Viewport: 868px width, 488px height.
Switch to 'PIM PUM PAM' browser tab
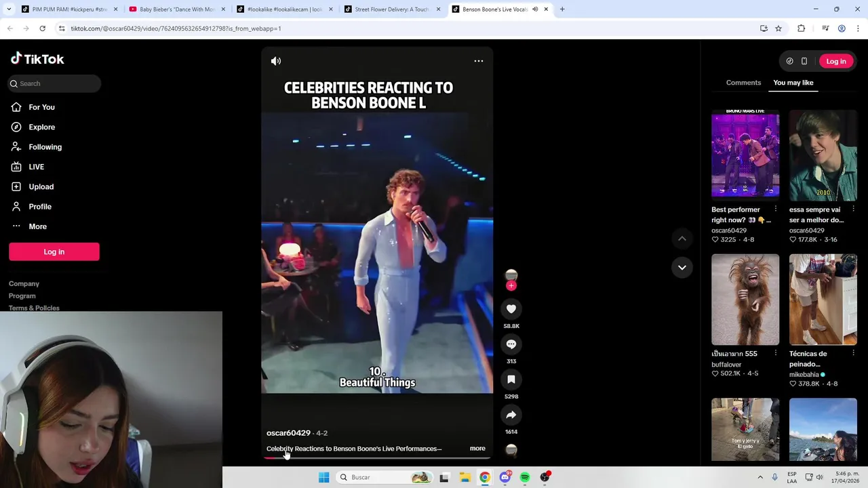[x=68, y=9]
